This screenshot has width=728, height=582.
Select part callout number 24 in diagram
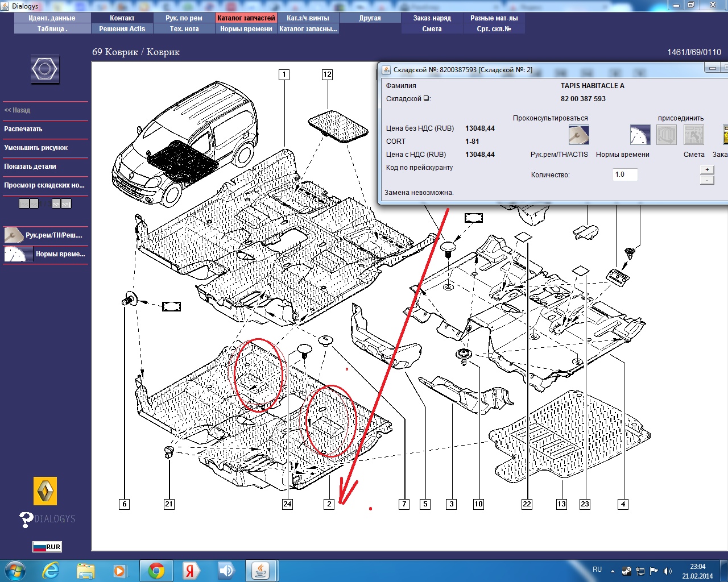point(287,504)
